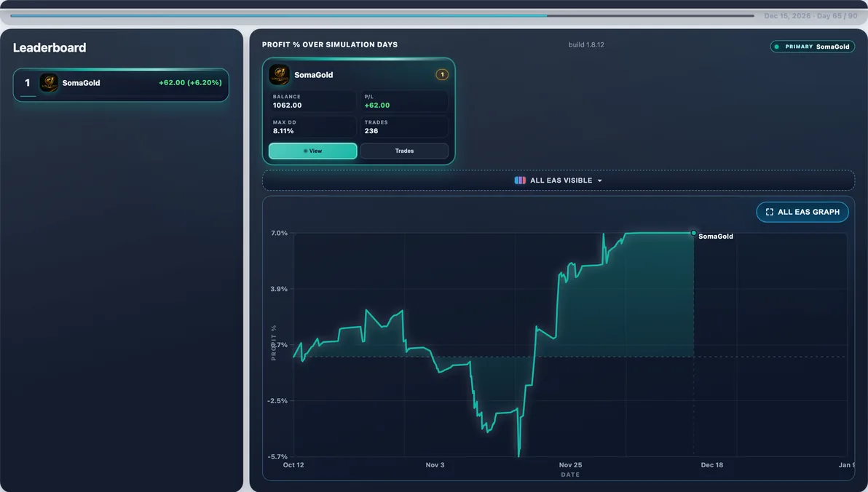The image size is (868, 492).
Task: Click the SomaGold avatar in the stats card
Action: [x=279, y=75]
